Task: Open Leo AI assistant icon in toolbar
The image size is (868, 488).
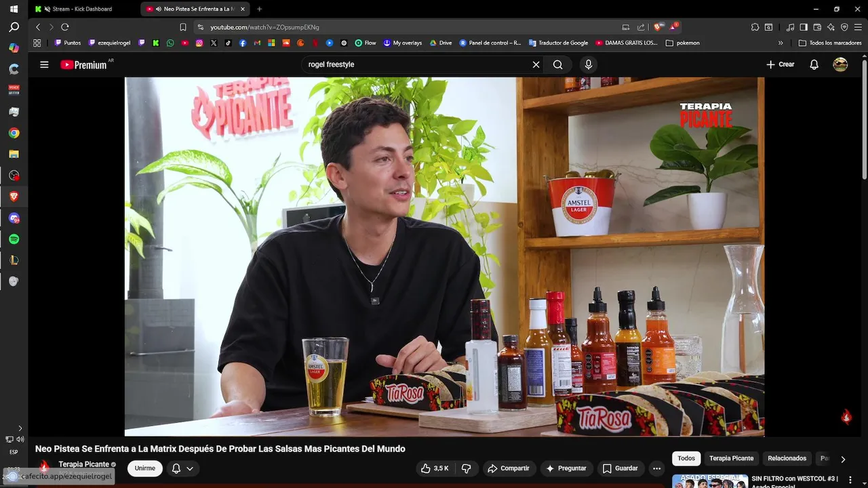Action: tap(831, 27)
